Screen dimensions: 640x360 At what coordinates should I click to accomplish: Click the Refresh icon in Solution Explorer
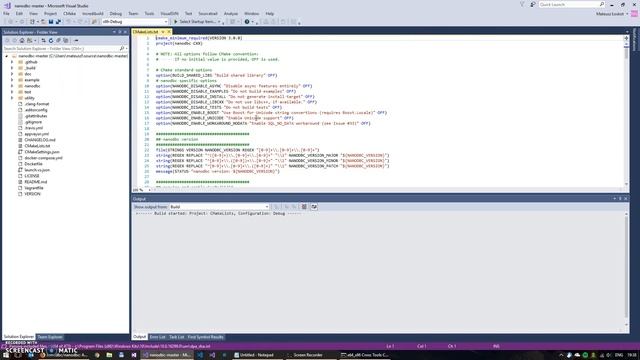[51, 40]
